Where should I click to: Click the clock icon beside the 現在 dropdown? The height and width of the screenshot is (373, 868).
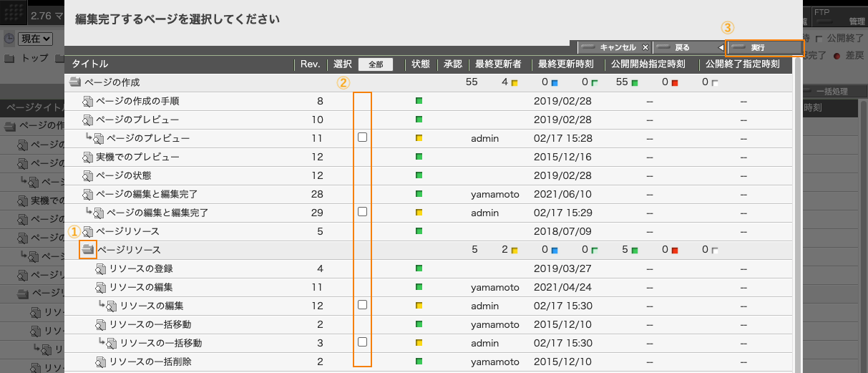coord(9,39)
